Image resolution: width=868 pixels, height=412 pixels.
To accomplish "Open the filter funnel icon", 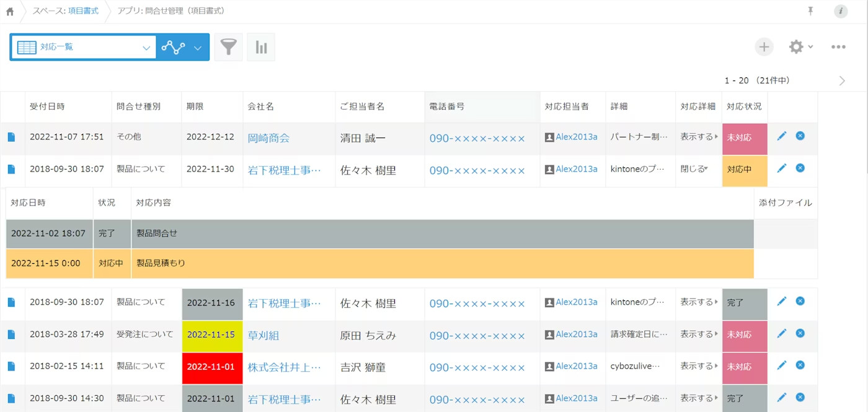I will coord(228,47).
